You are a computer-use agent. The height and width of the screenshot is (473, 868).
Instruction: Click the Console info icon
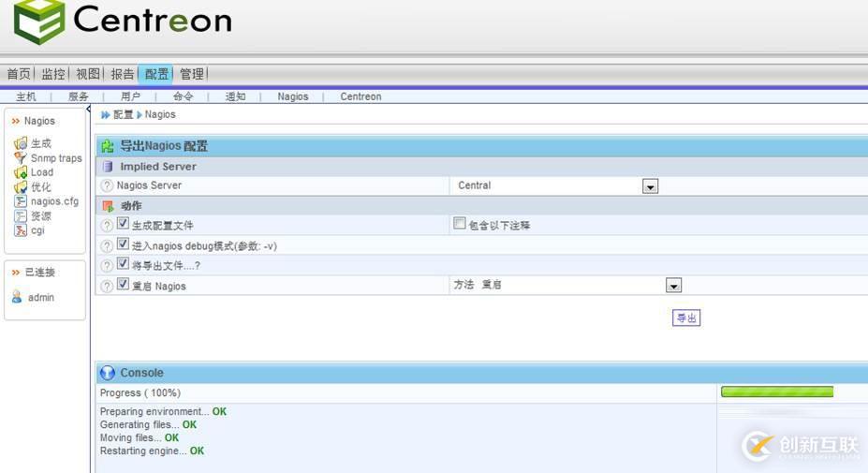(108, 373)
